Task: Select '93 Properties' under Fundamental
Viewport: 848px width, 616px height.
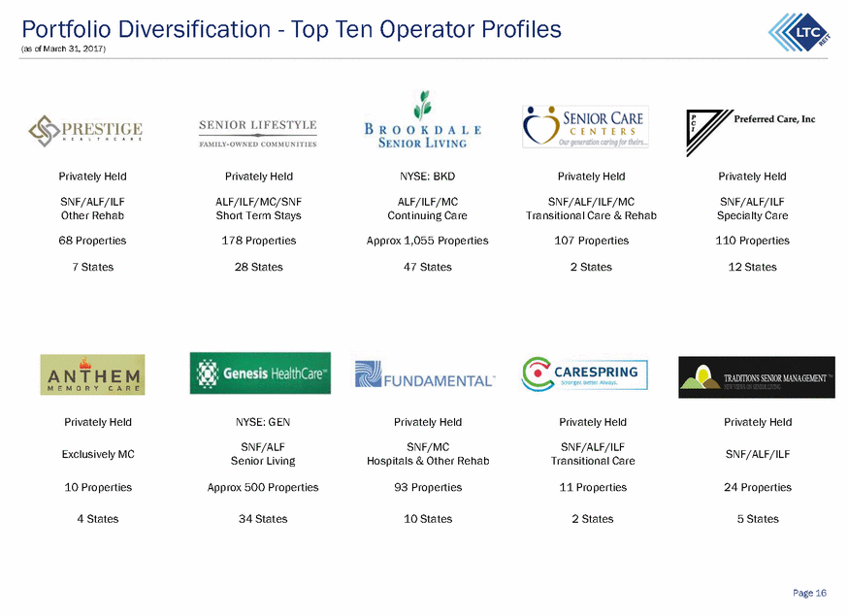Action: click(x=428, y=487)
